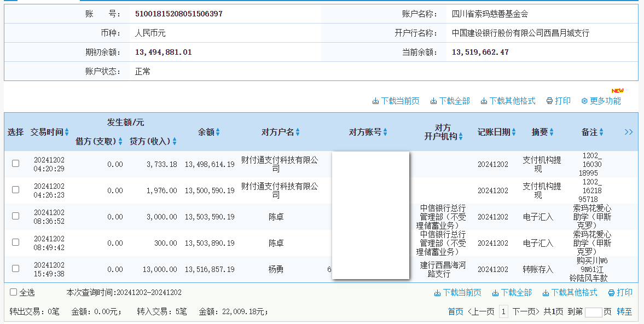
Task: Open 更多功能 menu
Action: (x=601, y=101)
